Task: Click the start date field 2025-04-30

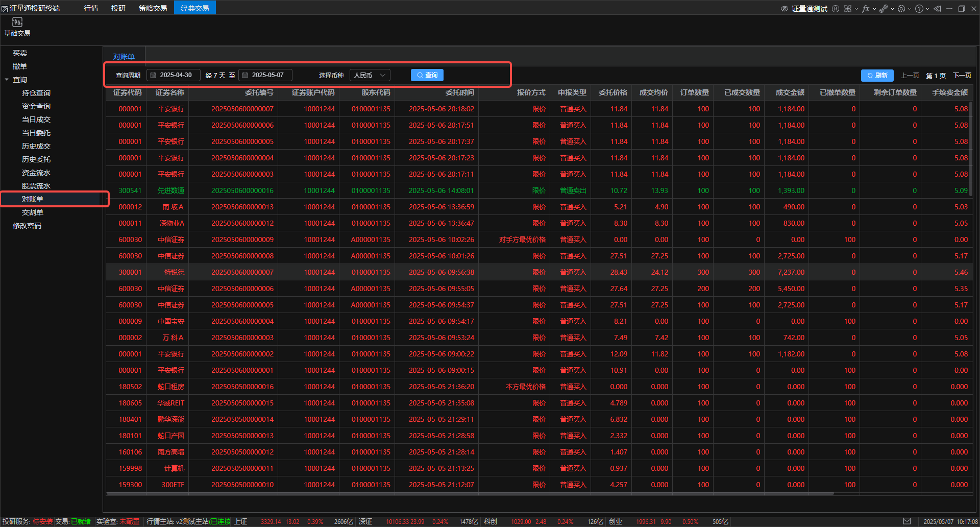Action: click(174, 75)
